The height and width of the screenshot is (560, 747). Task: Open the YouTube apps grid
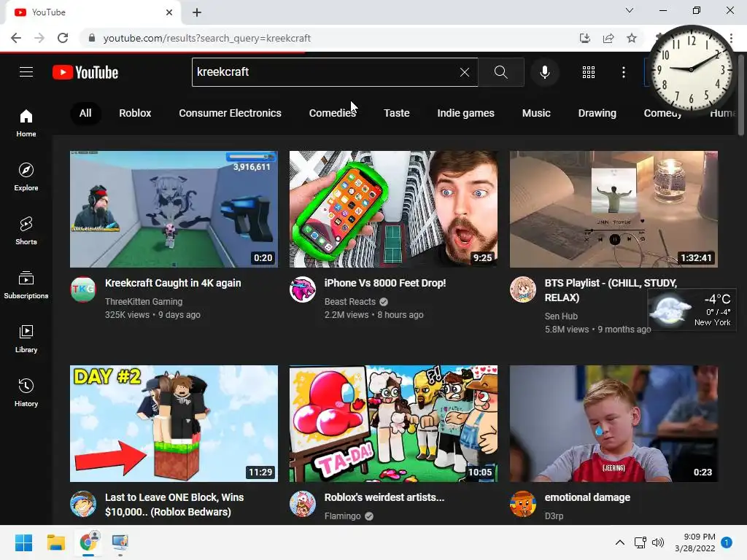[589, 72]
